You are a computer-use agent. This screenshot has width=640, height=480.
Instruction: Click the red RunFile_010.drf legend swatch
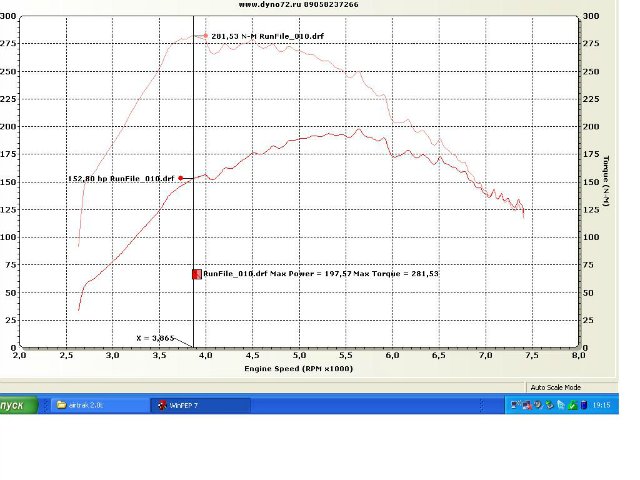197,273
